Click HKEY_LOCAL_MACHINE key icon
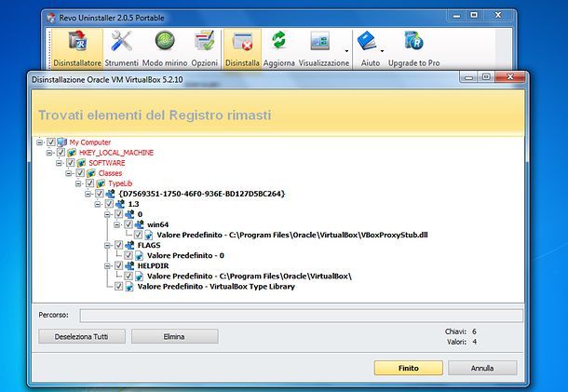Image resolution: width=568 pixels, height=392 pixels. point(72,153)
